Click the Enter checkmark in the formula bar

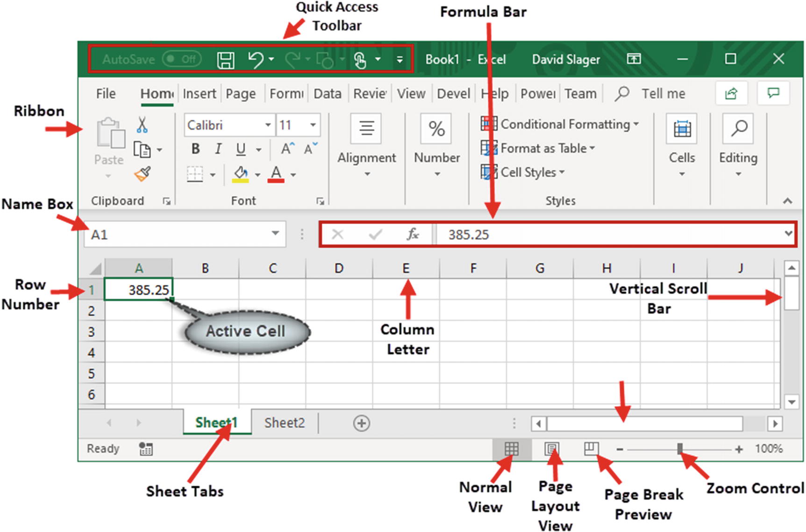[x=375, y=234]
